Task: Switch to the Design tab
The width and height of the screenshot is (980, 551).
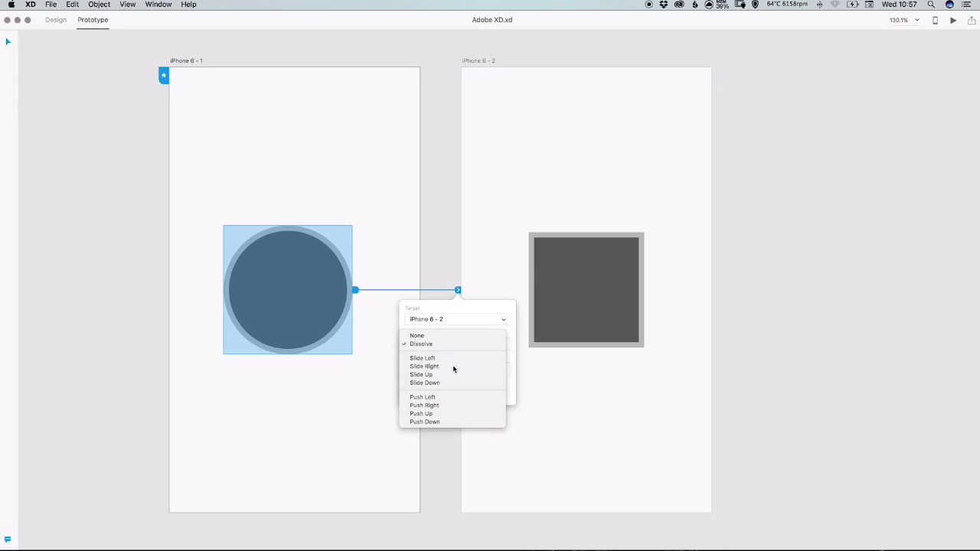Action: [56, 20]
